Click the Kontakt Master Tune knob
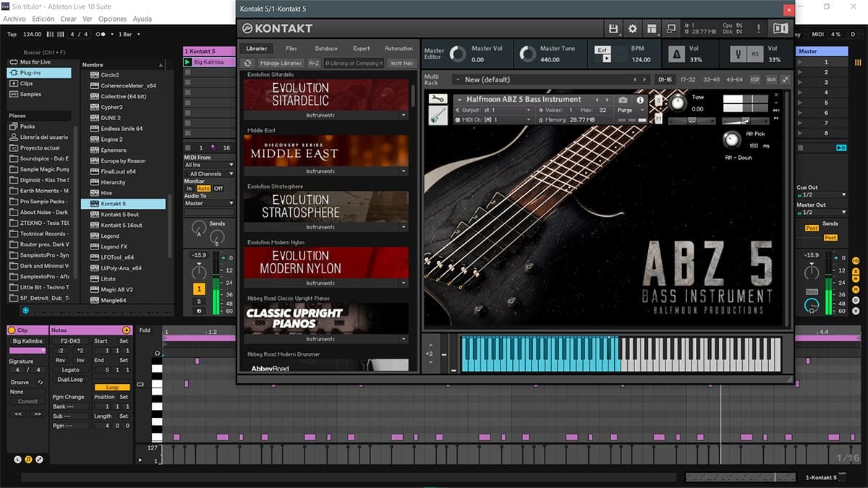Screen dimensions: 868x488 (527, 54)
